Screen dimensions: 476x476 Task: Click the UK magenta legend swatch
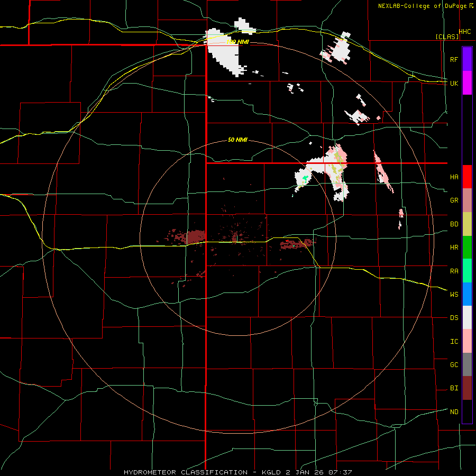(467, 83)
